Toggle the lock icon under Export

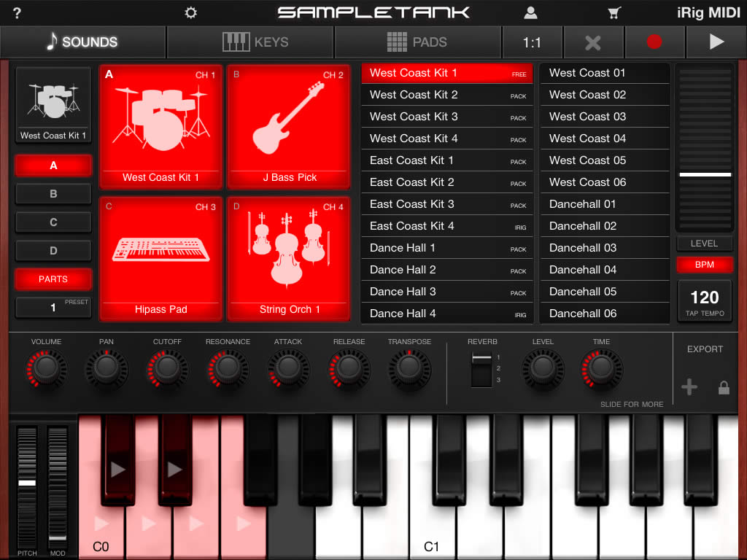tap(724, 388)
